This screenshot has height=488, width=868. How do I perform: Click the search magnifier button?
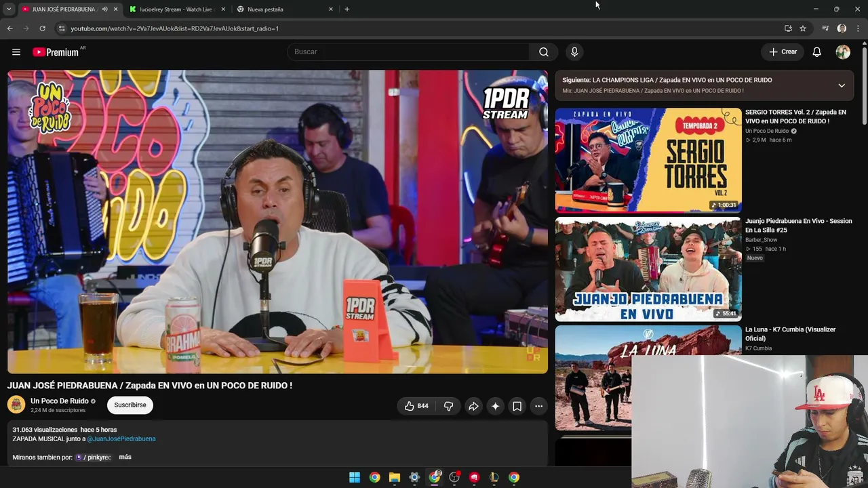(543, 52)
